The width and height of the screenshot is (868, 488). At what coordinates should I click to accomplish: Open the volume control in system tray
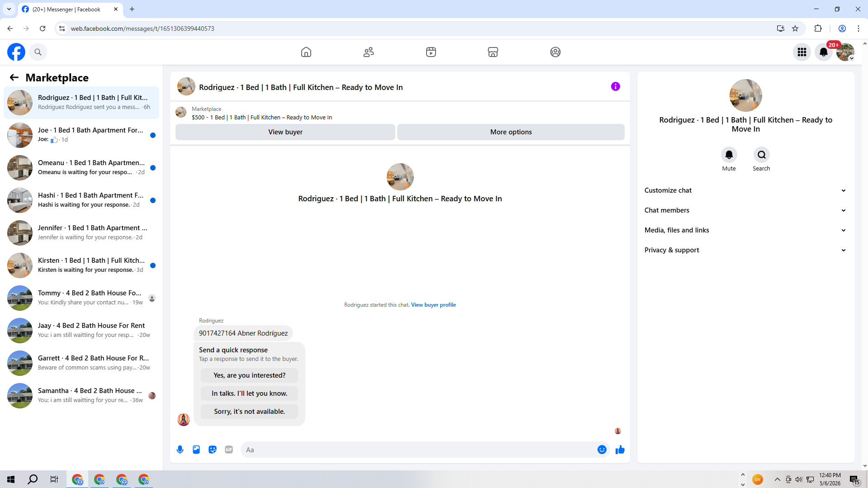point(799,479)
